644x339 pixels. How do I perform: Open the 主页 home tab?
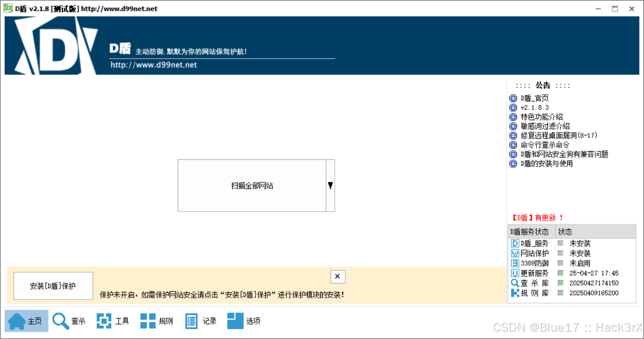pyautogui.click(x=26, y=321)
